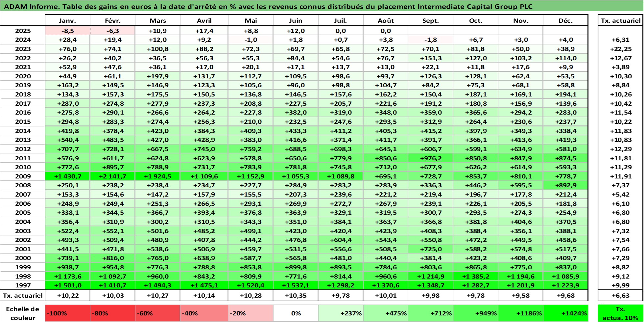Click the +6,63 overall actuarial rate cell
The height and width of the screenshot is (322, 644).
[620, 295]
